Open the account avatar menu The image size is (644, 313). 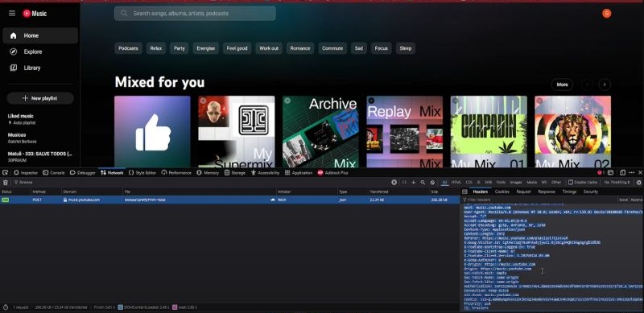pyautogui.click(x=607, y=13)
